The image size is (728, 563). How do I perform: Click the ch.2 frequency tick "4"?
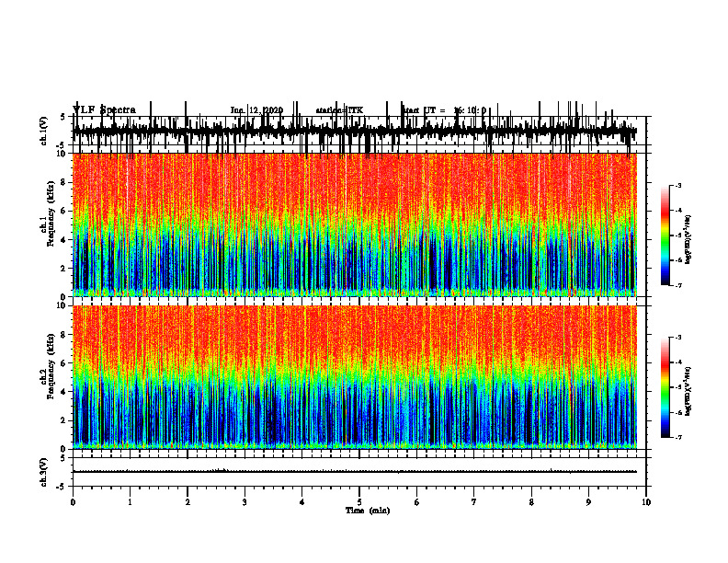point(63,392)
